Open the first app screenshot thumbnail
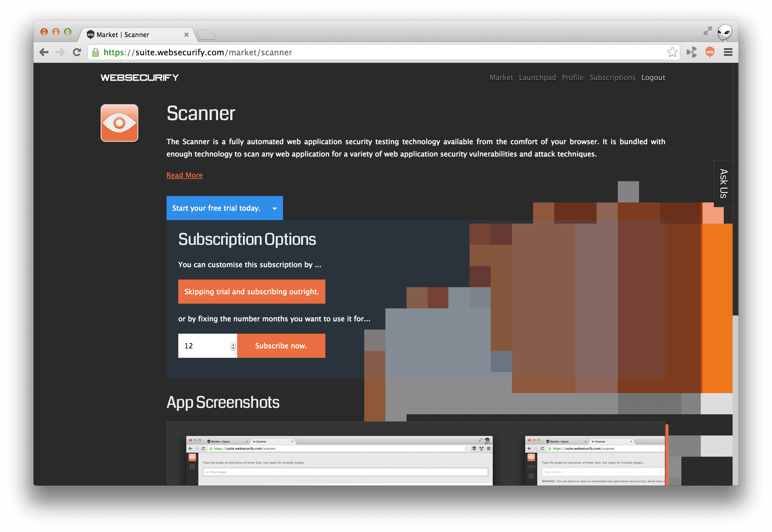 339,460
